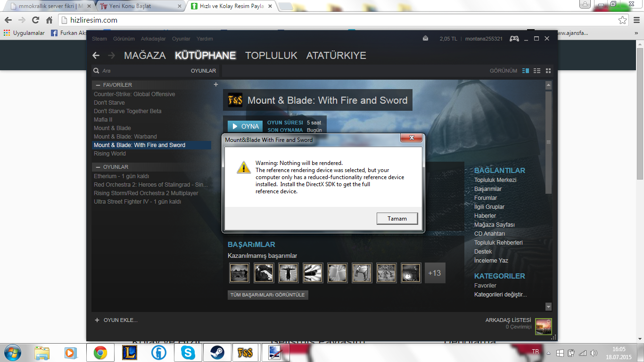The height and width of the screenshot is (362, 644).
Task: Show hidden tray icons arrow
Action: point(548,353)
